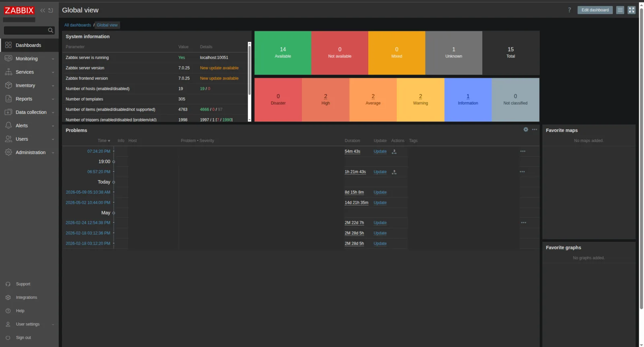Open actions icon for 1h 21m 43s problem
Viewport: 644px width, 347px height.
pos(394,172)
